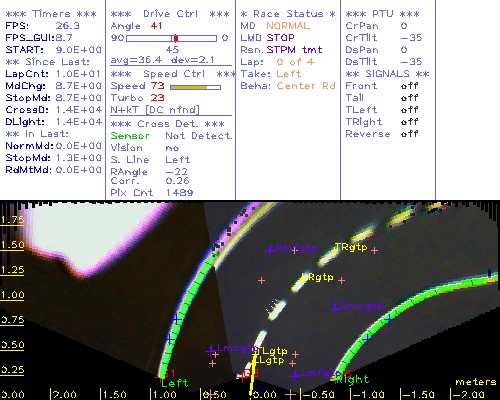The image size is (500, 400).
Task: Click the Tail signal off status
Action: tap(410, 98)
